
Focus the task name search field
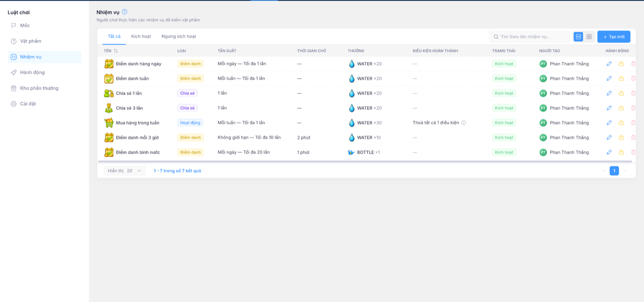click(x=529, y=37)
